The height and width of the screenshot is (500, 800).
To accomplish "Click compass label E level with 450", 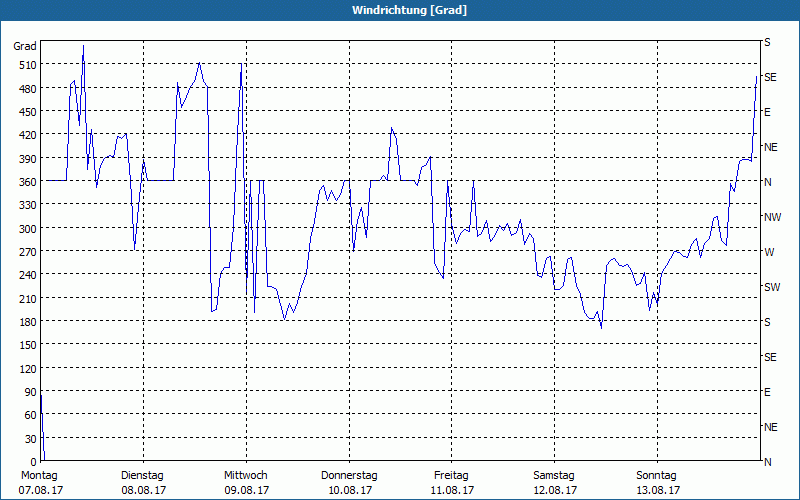I will 767,112.
